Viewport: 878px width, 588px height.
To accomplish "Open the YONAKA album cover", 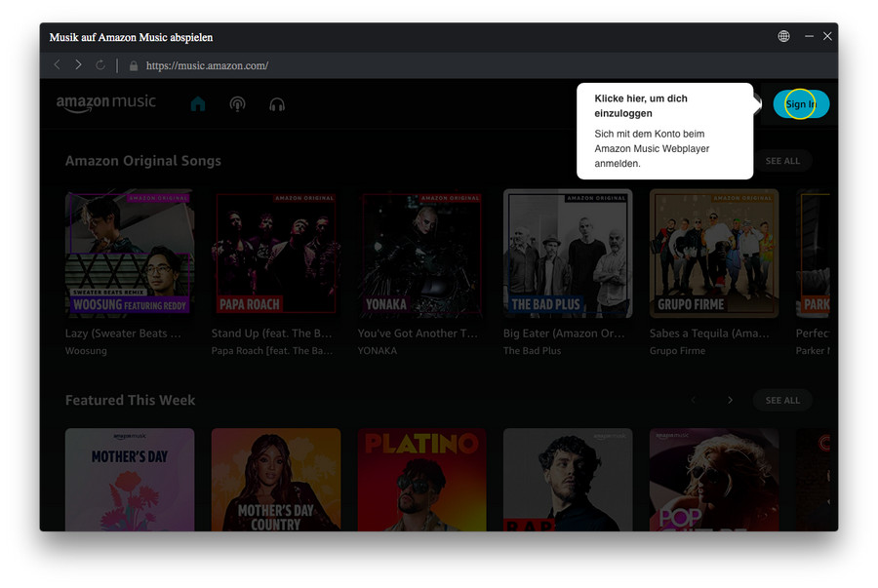I will (x=422, y=254).
